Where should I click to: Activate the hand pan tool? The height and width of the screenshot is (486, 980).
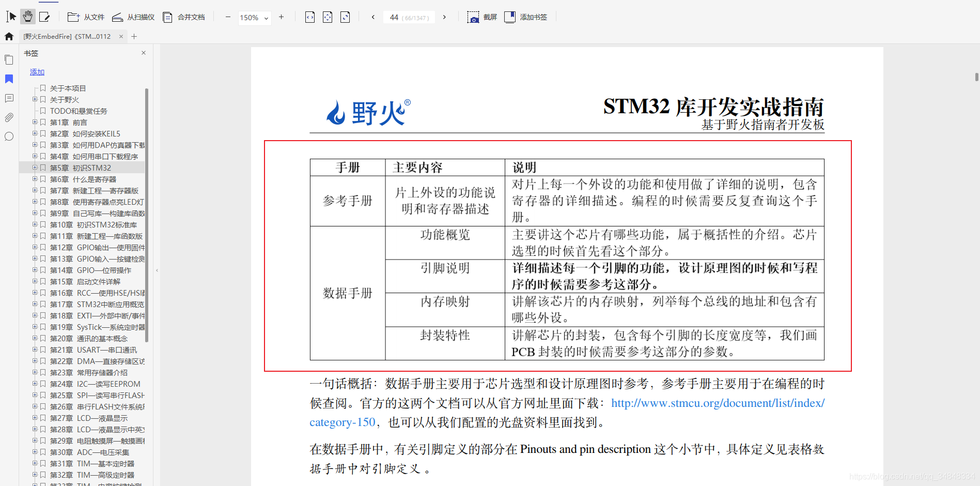point(28,17)
